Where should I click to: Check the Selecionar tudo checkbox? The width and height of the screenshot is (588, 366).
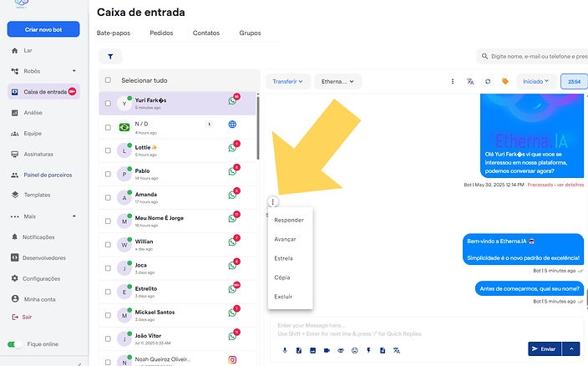[x=108, y=80]
